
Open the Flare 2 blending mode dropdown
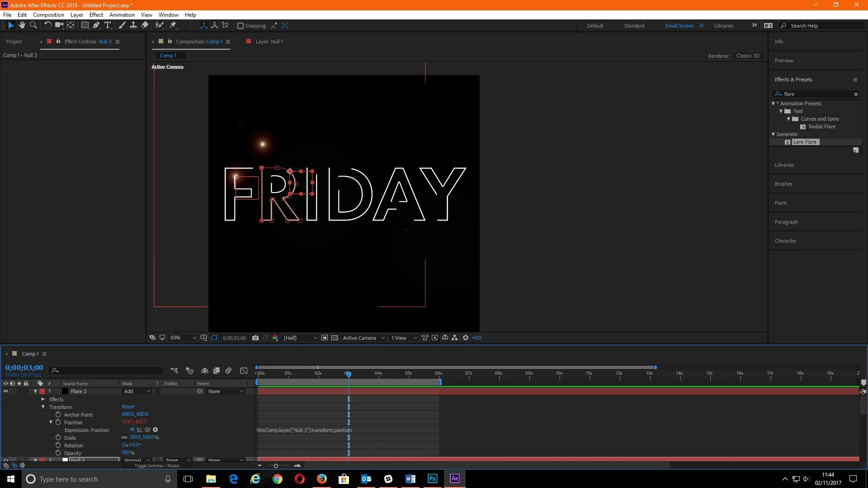pyautogui.click(x=137, y=391)
